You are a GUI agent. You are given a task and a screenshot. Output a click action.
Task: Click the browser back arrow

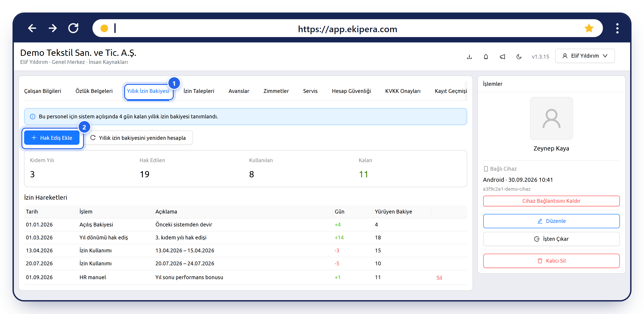coord(32,28)
